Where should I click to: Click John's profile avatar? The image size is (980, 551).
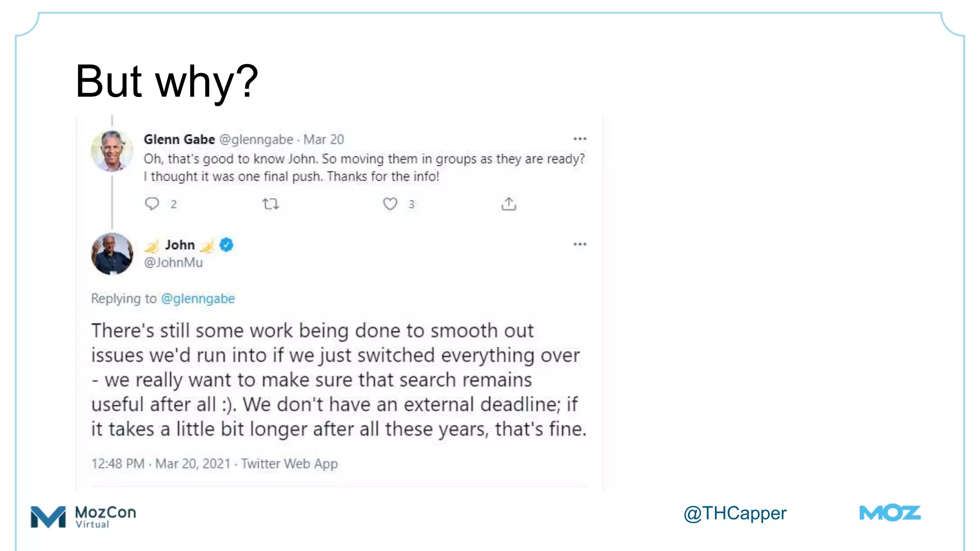coord(112,254)
